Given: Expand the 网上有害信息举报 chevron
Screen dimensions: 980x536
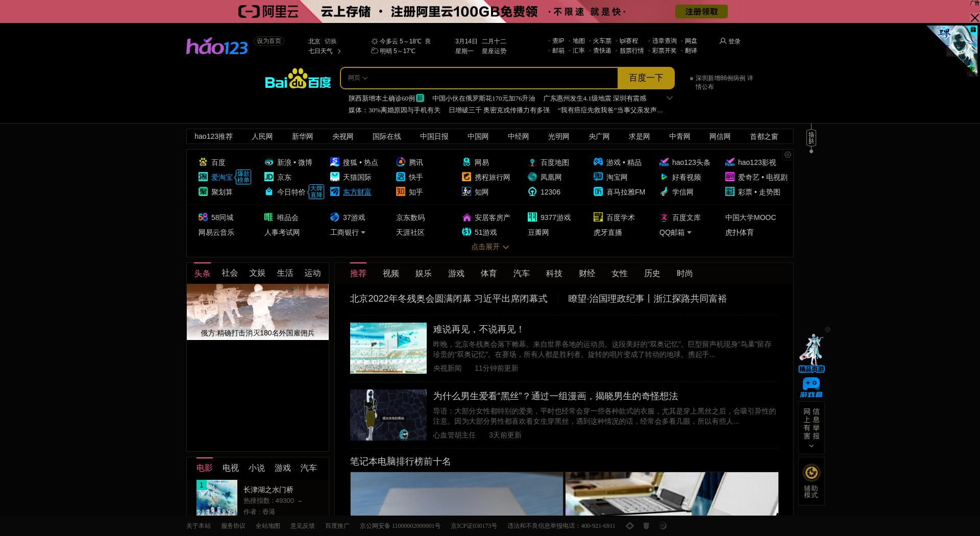Looking at the screenshot, I should [x=812, y=446].
